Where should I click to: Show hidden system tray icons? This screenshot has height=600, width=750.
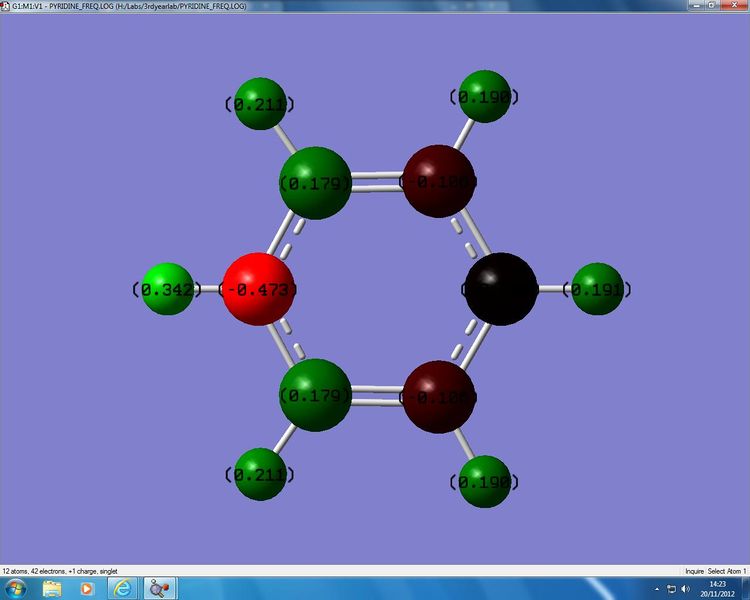click(x=657, y=589)
